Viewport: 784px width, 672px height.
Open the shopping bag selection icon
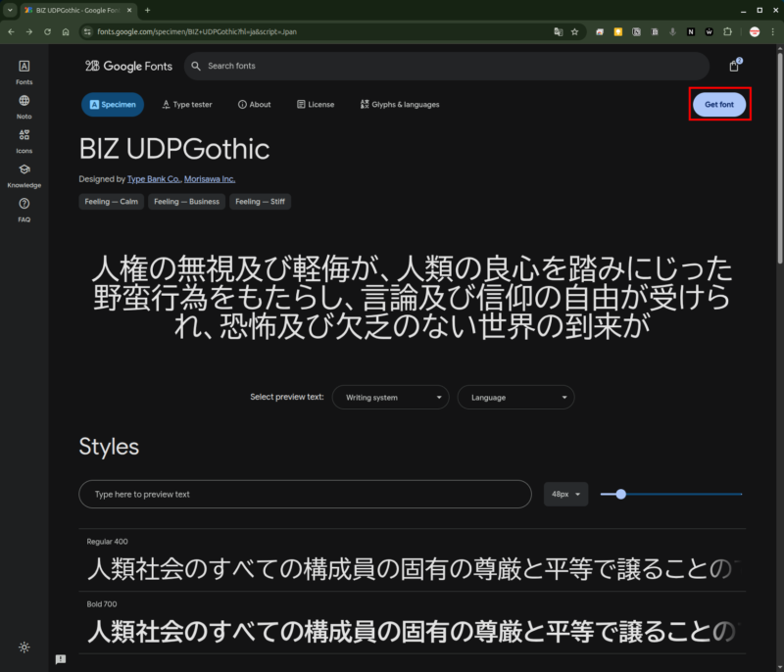734,66
